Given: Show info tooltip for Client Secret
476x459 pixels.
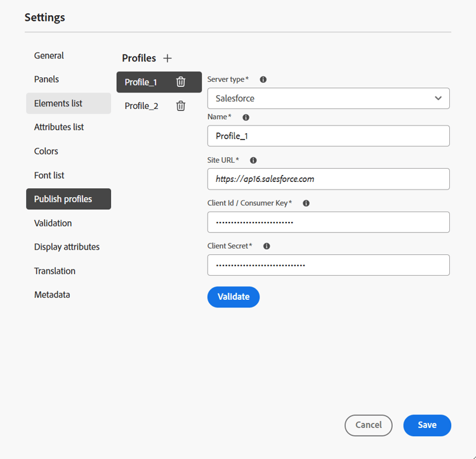Looking at the screenshot, I should pos(267,246).
